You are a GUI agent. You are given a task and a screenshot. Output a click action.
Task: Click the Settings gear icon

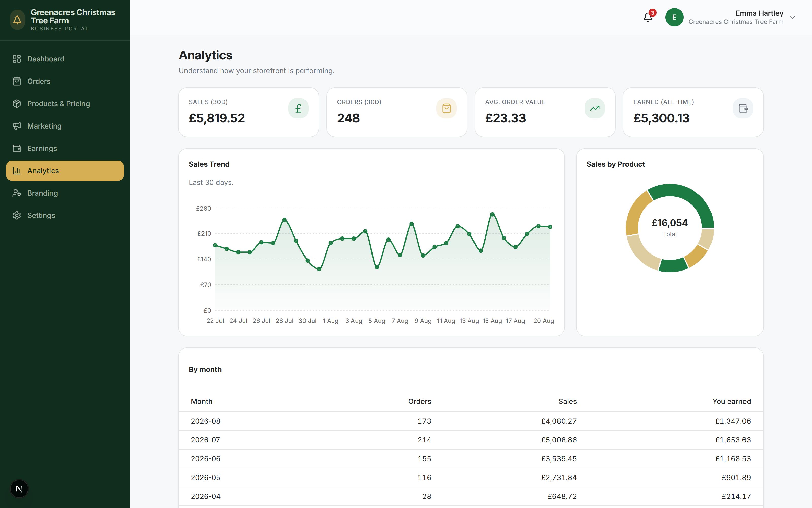click(x=17, y=215)
